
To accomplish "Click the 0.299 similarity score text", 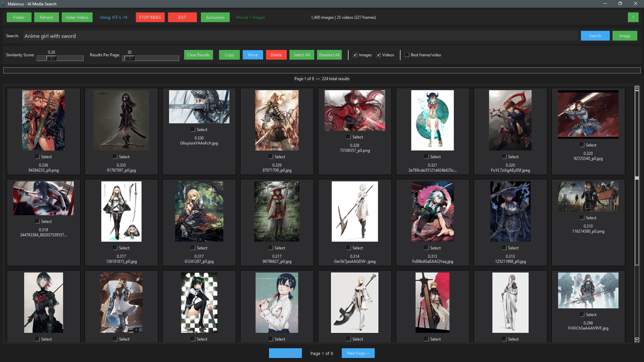I will click(588, 323).
